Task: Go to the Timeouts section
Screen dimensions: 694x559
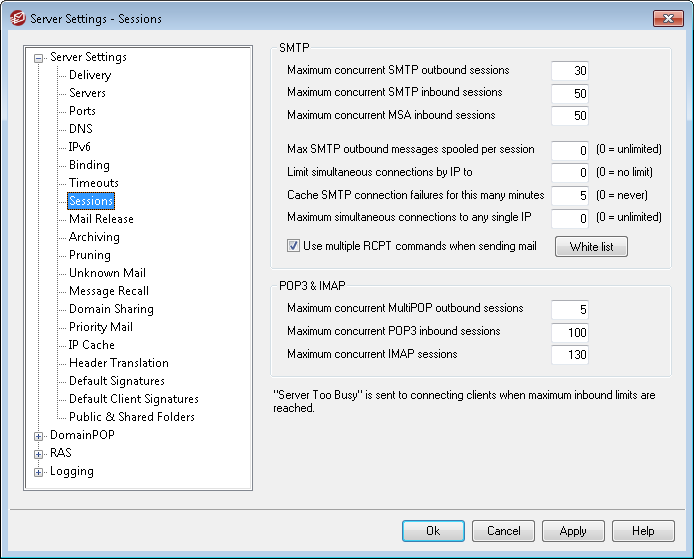Action: point(93,183)
